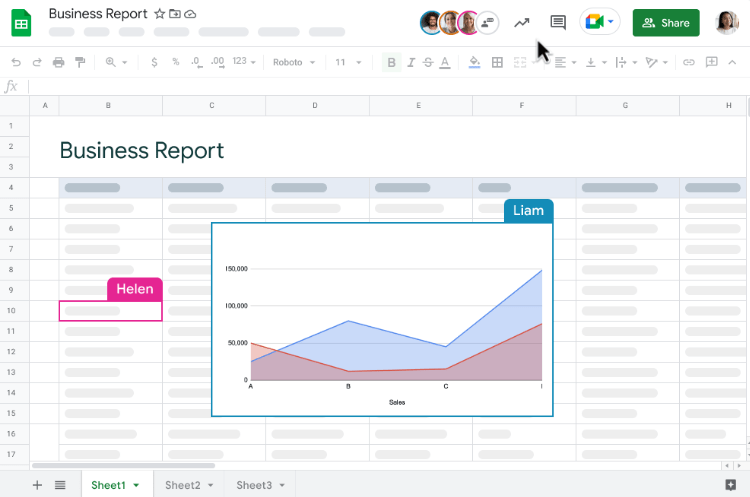Toggle bold formatting
The height and width of the screenshot is (497, 750).
(x=392, y=62)
